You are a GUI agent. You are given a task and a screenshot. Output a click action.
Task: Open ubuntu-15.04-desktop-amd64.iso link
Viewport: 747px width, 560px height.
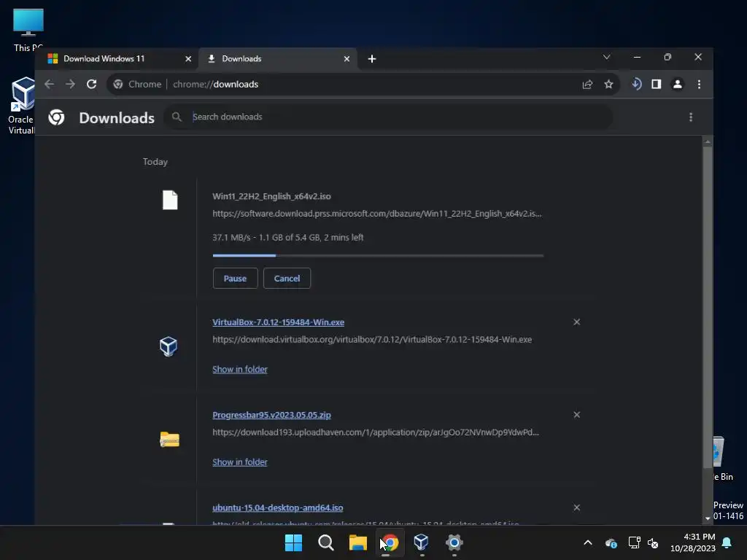tap(278, 508)
